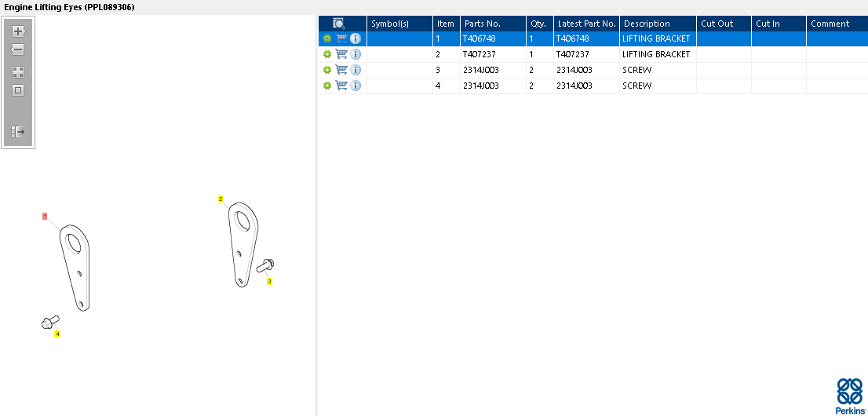The height and width of the screenshot is (416, 868).
Task: Select callout 1 label in diagram
Action: [x=45, y=216]
